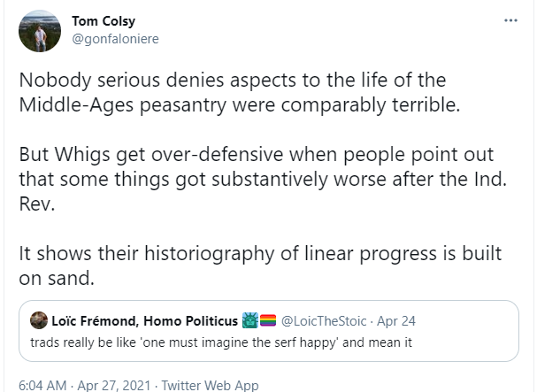This screenshot has height=392, width=537.
Task: Click the sentence about historiography of linear progress
Action: (260, 265)
